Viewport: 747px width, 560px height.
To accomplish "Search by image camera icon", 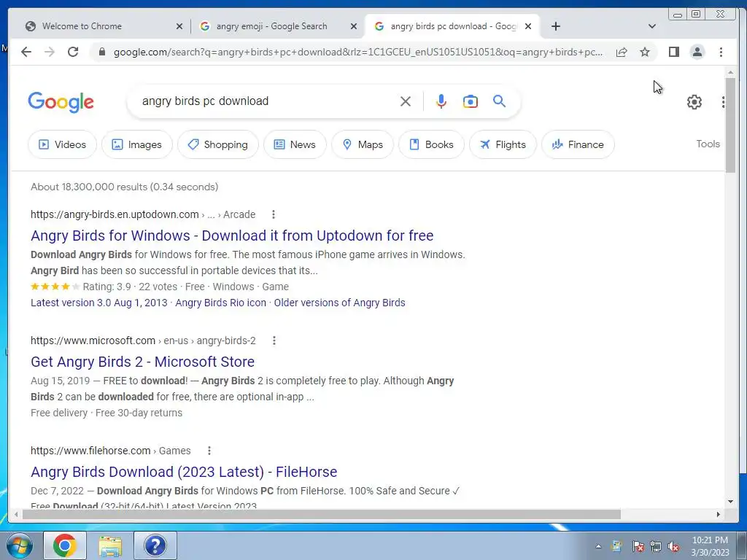I will 471,101.
